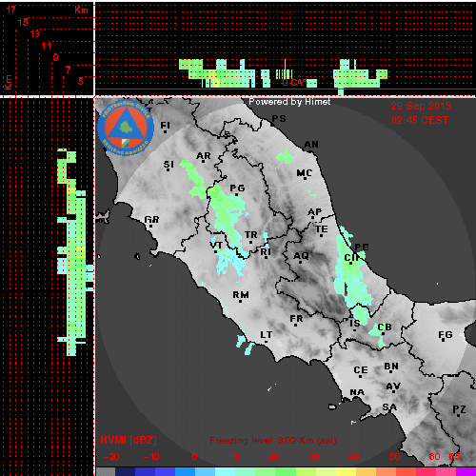Click the '5' km altitude label

coord(81,81)
